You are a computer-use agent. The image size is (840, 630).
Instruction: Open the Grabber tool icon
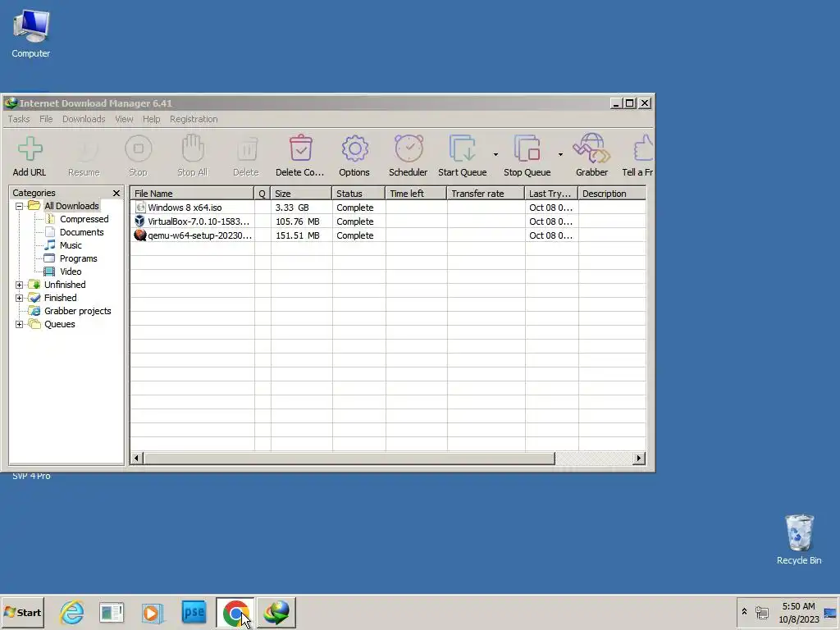pyautogui.click(x=591, y=148)
